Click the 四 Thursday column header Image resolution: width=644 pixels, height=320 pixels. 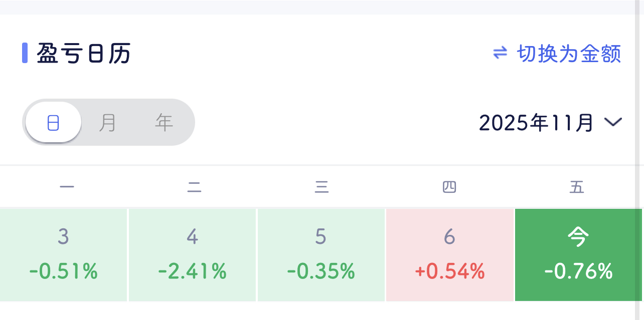point(449,187)
